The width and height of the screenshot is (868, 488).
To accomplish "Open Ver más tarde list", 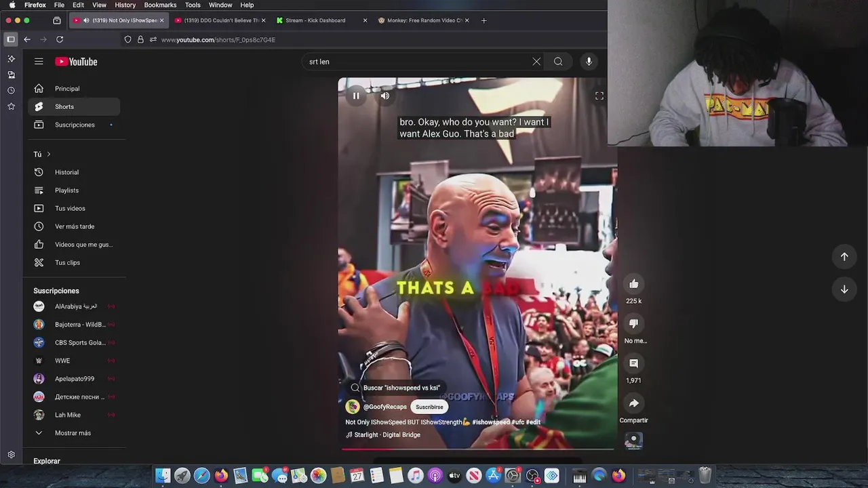I will coord(74,226).
